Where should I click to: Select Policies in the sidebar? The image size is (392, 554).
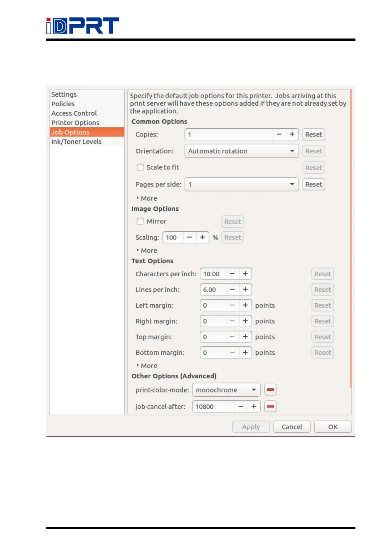point(87,104)
